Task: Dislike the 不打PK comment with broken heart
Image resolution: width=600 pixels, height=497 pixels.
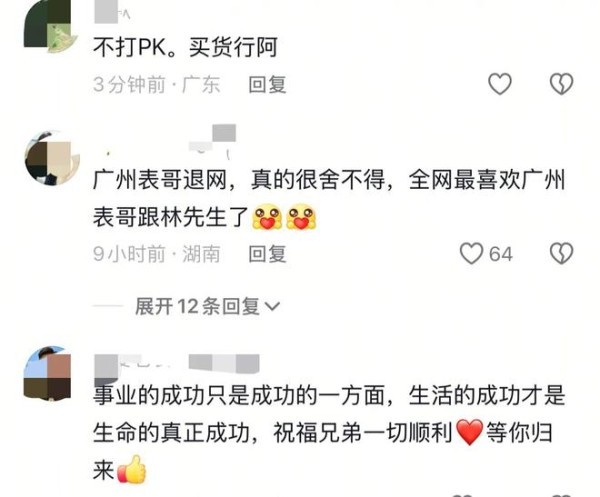Action: point(561,84)
